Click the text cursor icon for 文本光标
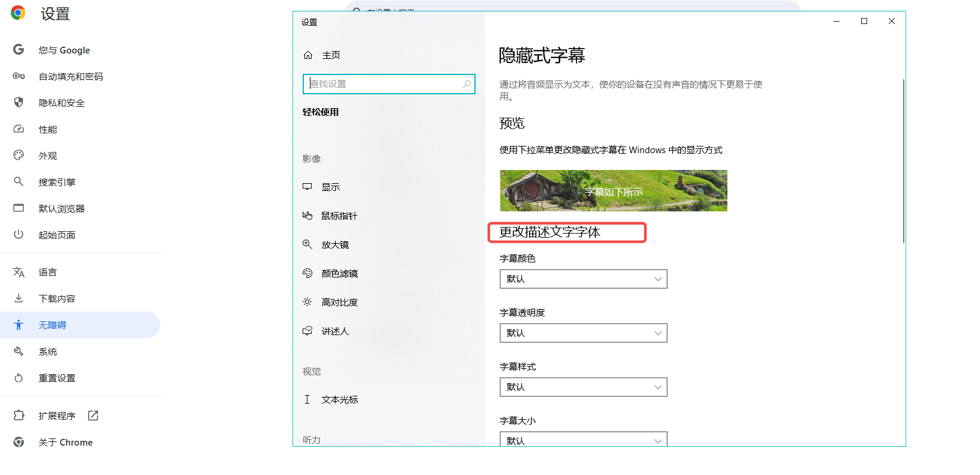980x475 pixels. 307,399
